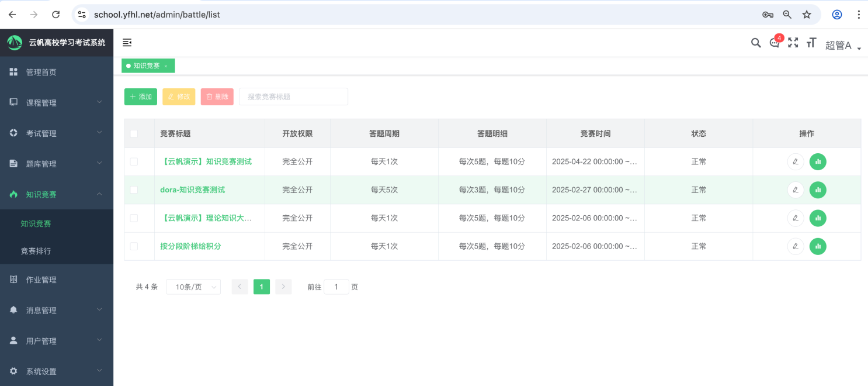This screenshot has width=868, height=386.
Task: Click the green 添加 button
Action: pyautogui.click(x=141, y=96)
